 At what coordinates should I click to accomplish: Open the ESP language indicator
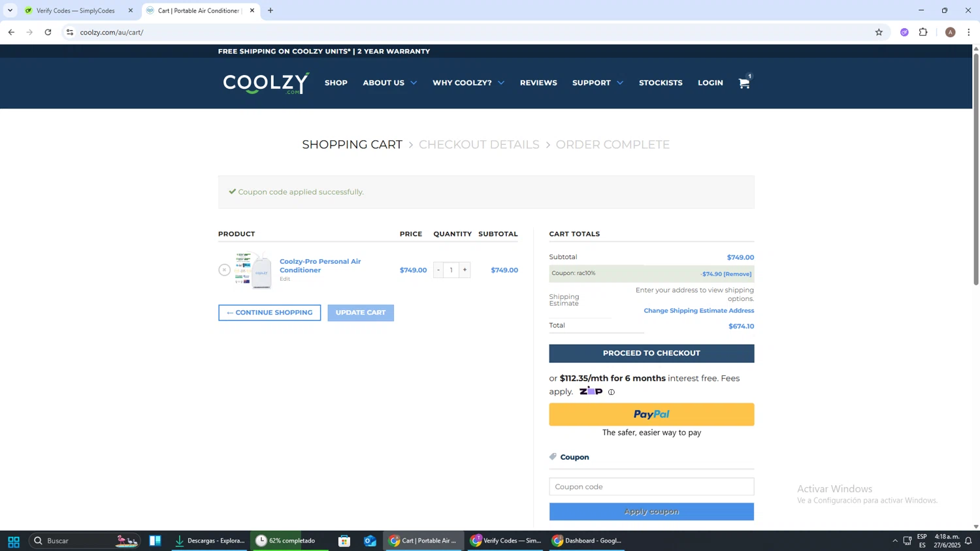[922, 541]
